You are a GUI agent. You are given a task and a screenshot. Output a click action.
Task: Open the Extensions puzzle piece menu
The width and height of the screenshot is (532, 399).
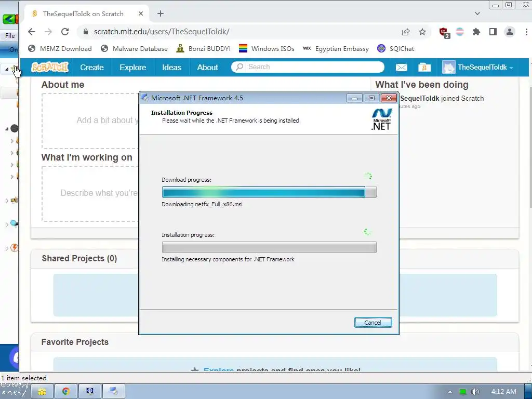tap(476, 32)
